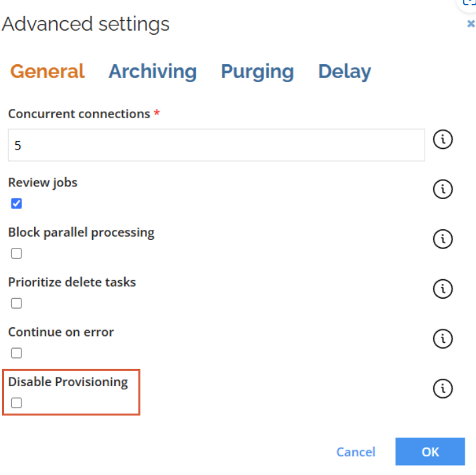Image resolution: width=476 pixels, height=475 pixels.
Task: Uncheck the Review jobs checkbox
Action: [17, 203]
